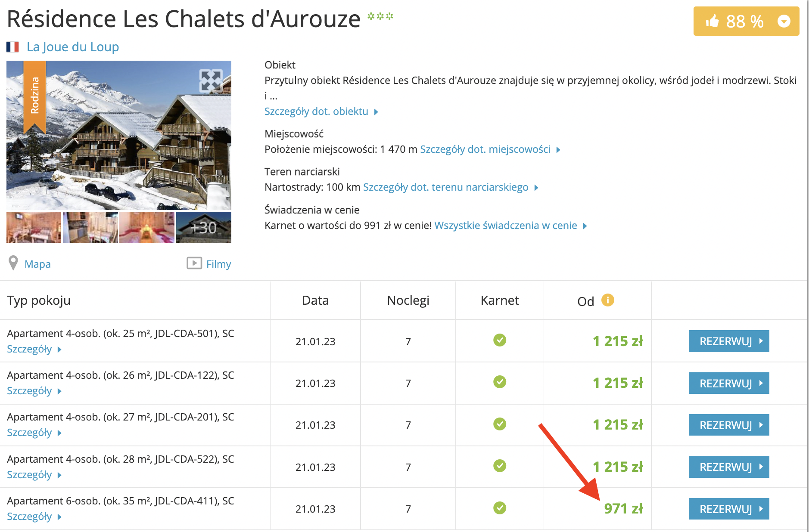Click green Karnet checkmark for JDL-CDA-501 apartment
Viewport: 809px width, 532px height.
click(499, 340)
